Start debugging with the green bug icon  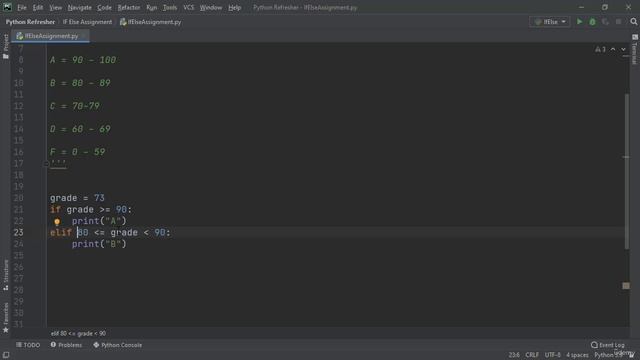592,22
